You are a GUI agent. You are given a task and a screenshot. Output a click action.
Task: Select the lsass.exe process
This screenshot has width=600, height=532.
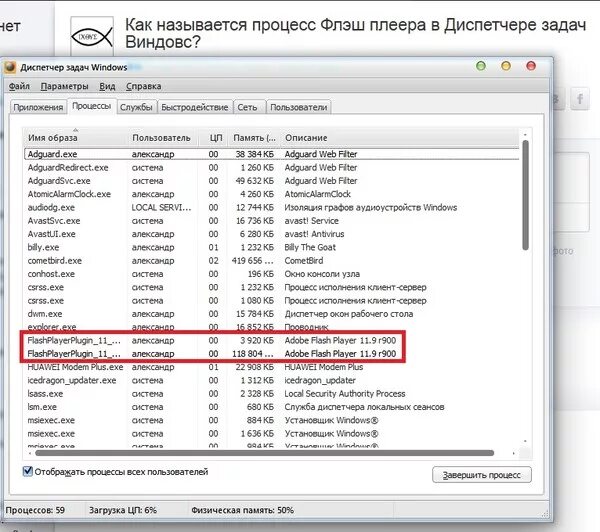(x=272, y=393)
